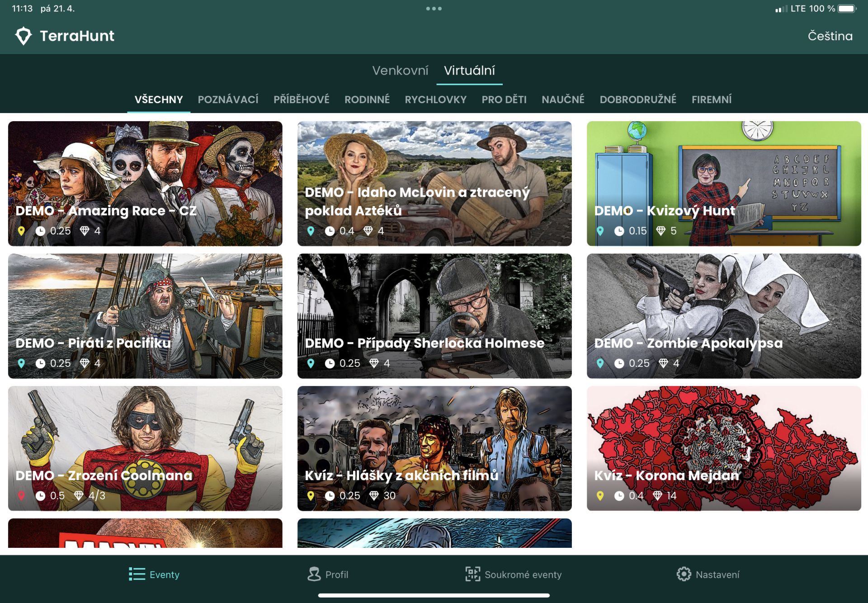Tap clock icon on Amazing Race card
Viewport: 868px width, 603px height.
[41, 231]
